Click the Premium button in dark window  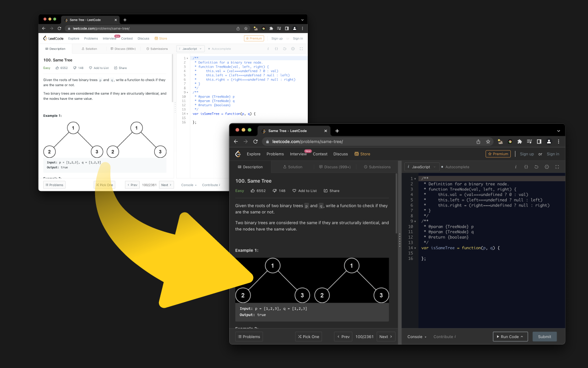(498, 154)
